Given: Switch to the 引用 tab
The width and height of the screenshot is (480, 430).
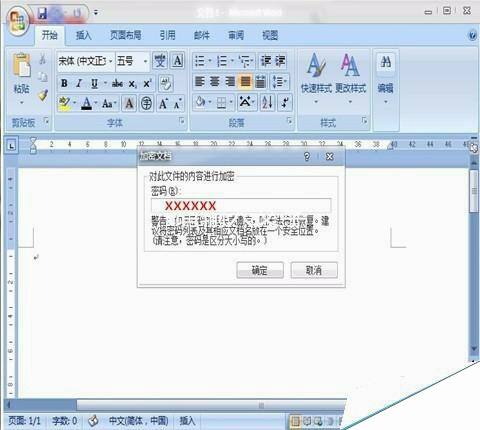Looking at the screenshot, I should [167, 35].
